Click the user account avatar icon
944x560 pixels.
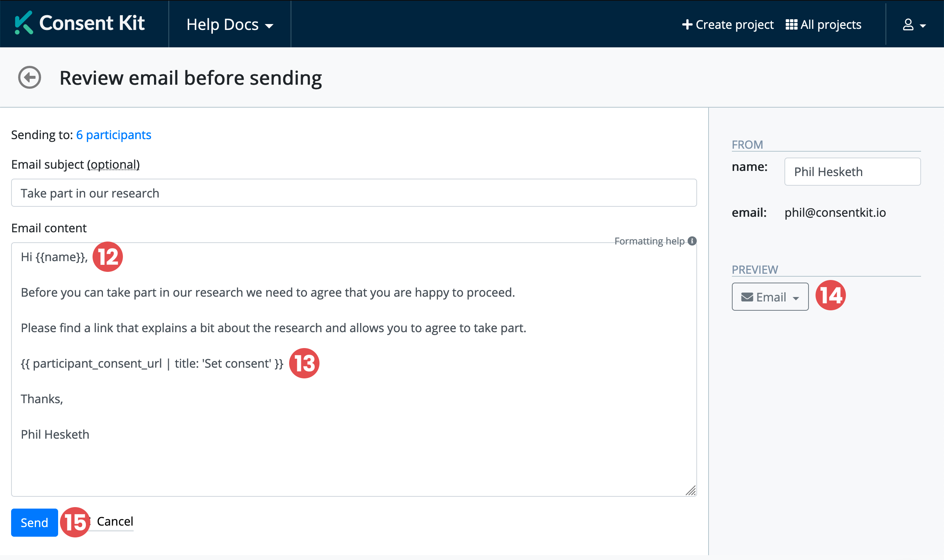coord(908,25)
